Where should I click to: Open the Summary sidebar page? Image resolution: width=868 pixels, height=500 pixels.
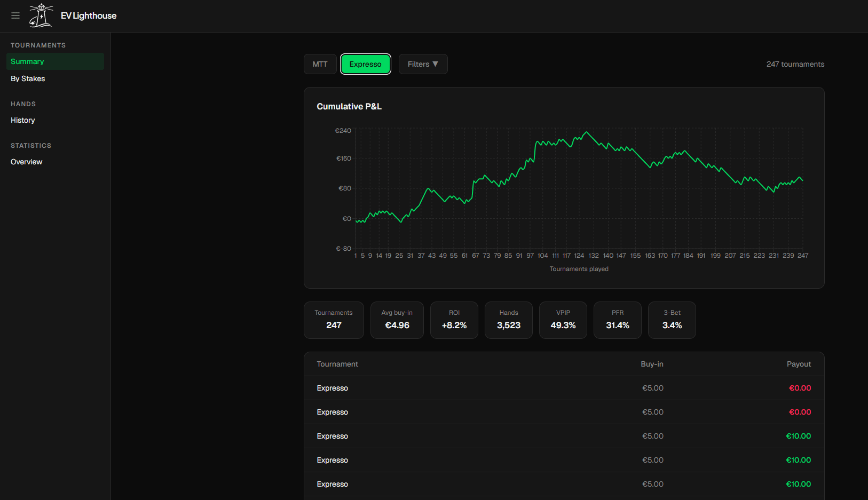point(55,61)
